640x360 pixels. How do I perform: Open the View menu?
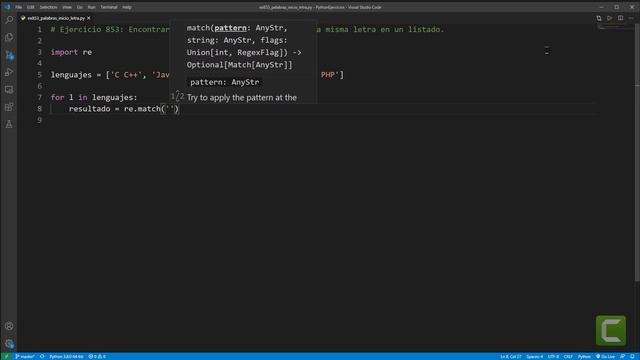[x=67, y=7]
